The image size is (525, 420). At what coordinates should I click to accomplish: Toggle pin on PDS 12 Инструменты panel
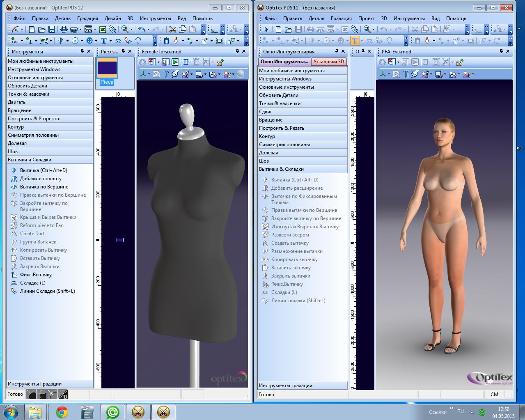point(83,51)
